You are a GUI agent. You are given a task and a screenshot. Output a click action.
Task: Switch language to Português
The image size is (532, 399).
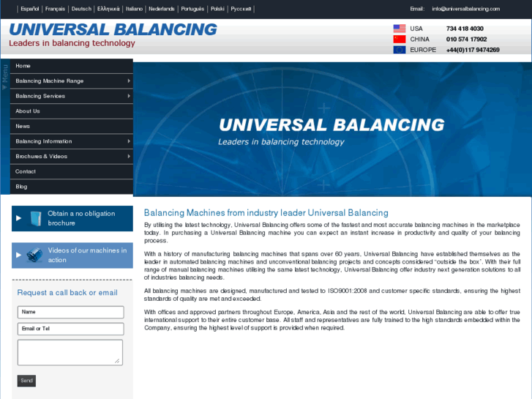tap(192, 9)
